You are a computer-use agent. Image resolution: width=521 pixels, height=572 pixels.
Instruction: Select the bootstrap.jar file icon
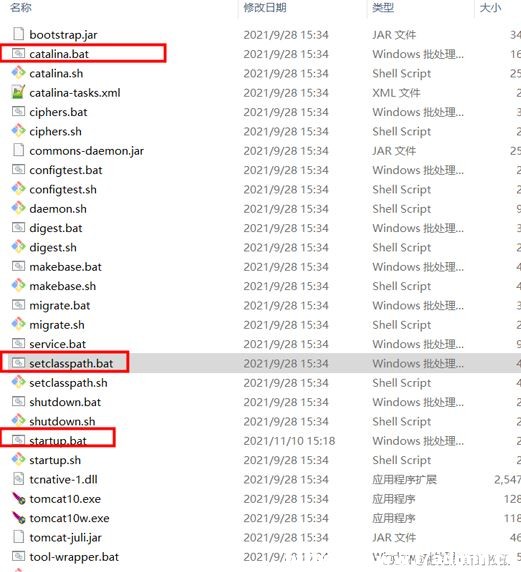point(18,34)
